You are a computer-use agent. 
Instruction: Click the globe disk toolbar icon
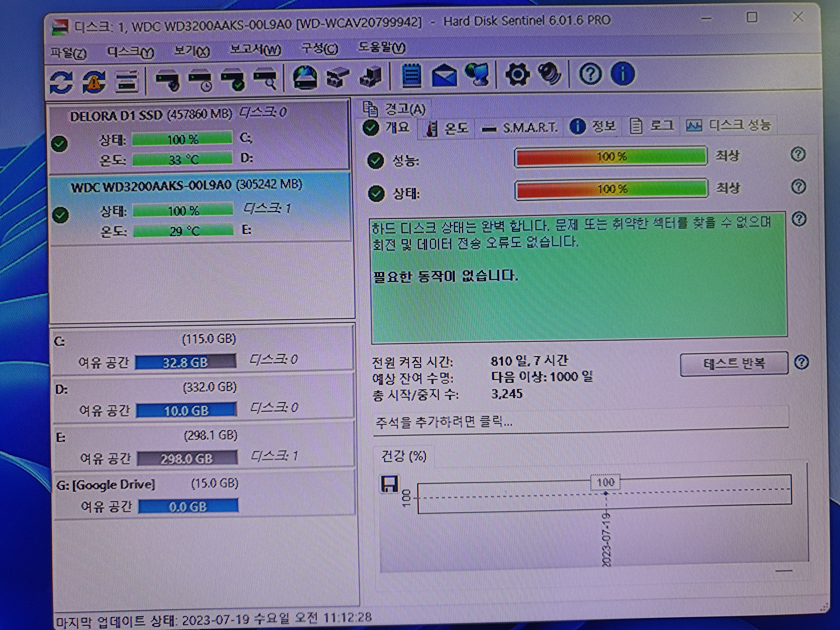tap(305, 77)
